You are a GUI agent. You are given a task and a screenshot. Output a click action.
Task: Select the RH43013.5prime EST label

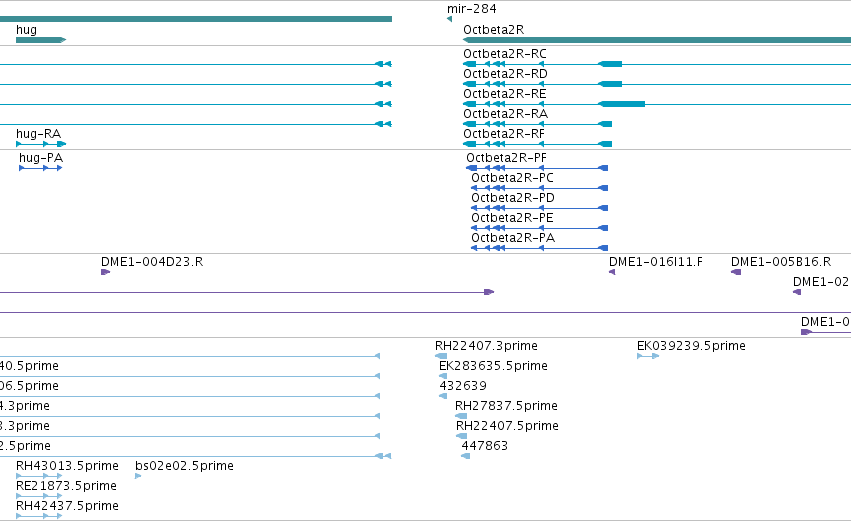(67, 467)
